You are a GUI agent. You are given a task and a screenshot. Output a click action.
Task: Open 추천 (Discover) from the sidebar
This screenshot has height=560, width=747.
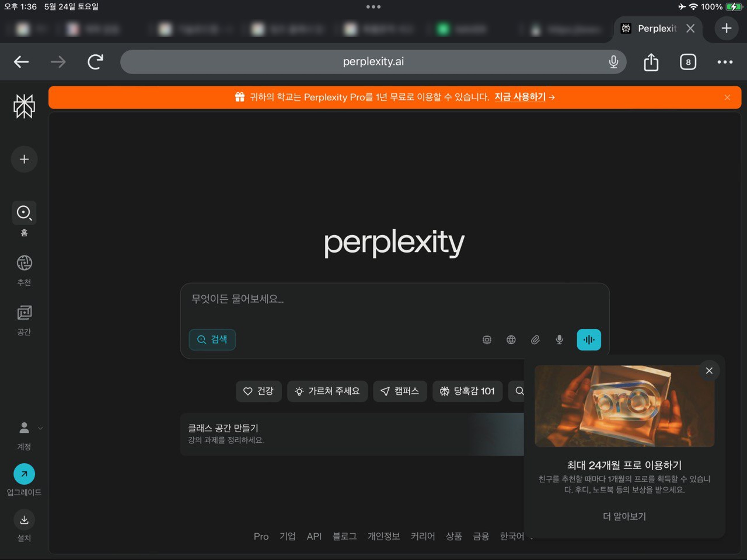click(24, 263)
